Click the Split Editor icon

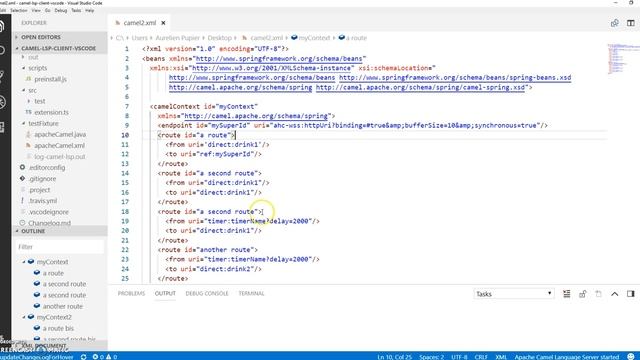[631, 23]
